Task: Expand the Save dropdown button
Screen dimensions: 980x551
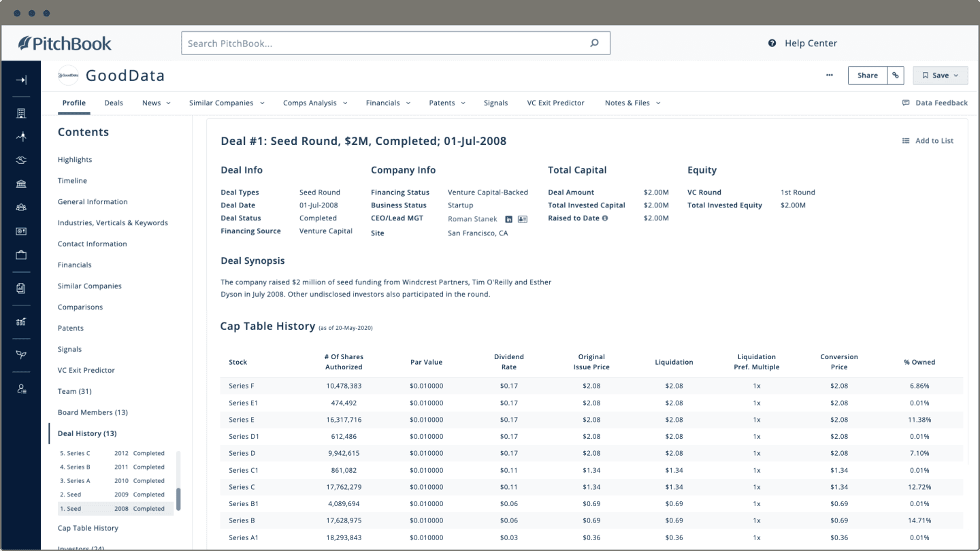Action: (x=940, y=76)
